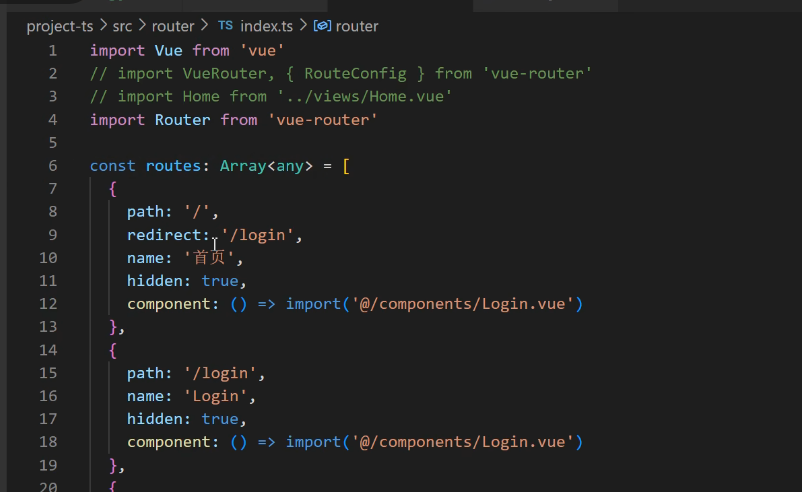Screen dimensions: 802x492
Task: Click the '首页' name value on line 10
Action: click(x=209, y=258)
